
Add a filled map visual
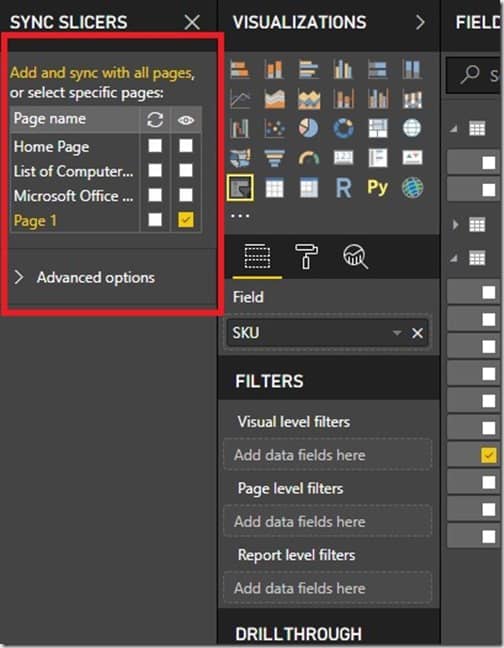click(240, 158)
